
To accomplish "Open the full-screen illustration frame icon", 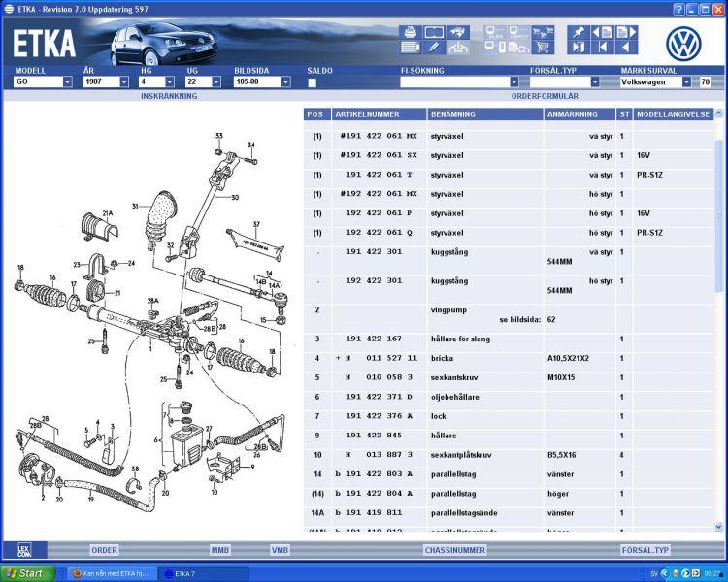I will [x=434, y=32].
